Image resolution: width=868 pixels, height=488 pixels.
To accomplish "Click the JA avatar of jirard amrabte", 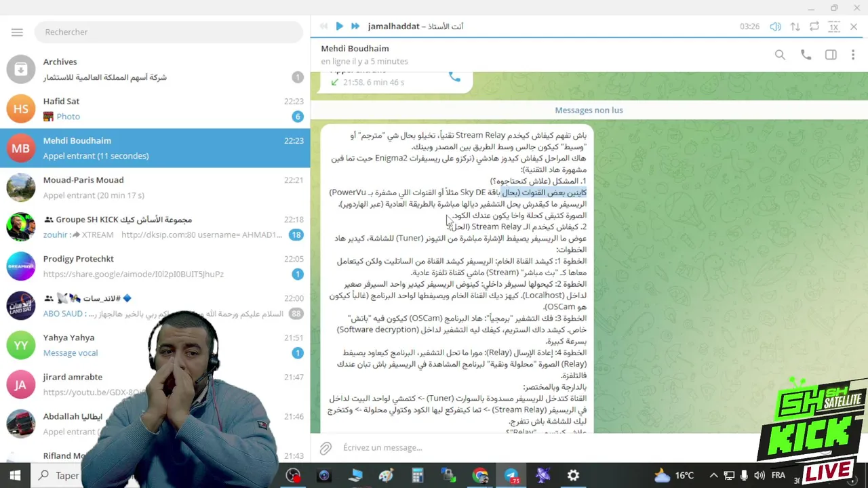I will tap(21, 384).
